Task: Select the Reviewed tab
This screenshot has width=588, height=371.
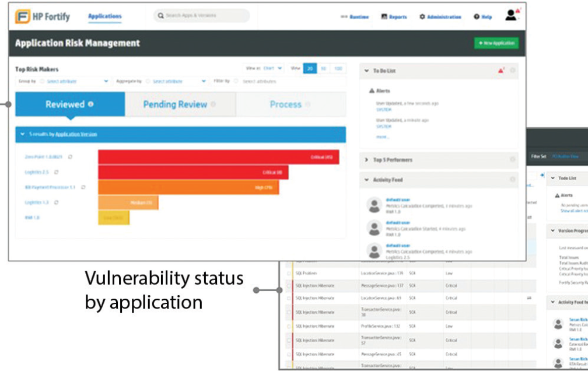Action: [x=70, y=104]
